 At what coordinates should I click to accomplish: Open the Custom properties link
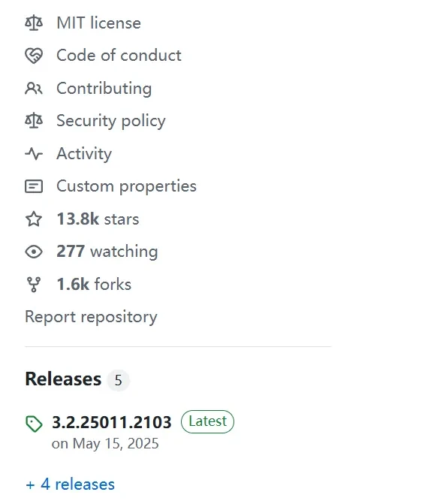coord(126,186)
